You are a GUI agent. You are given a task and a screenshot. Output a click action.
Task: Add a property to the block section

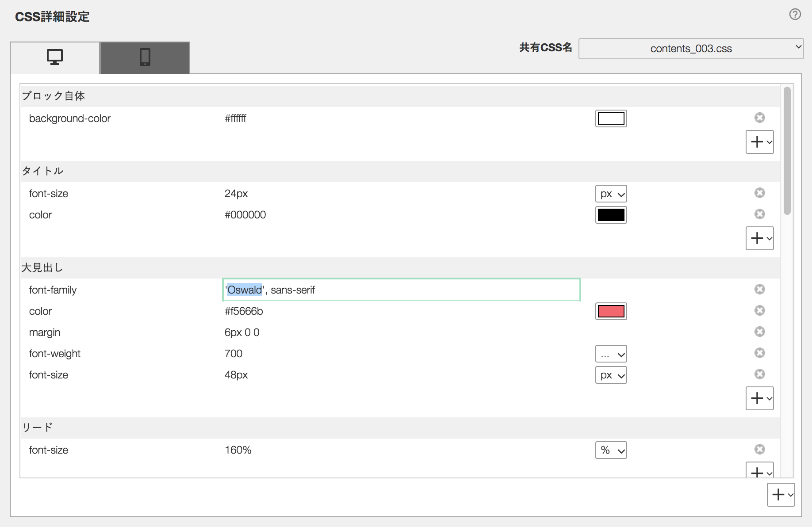(759, 142)
